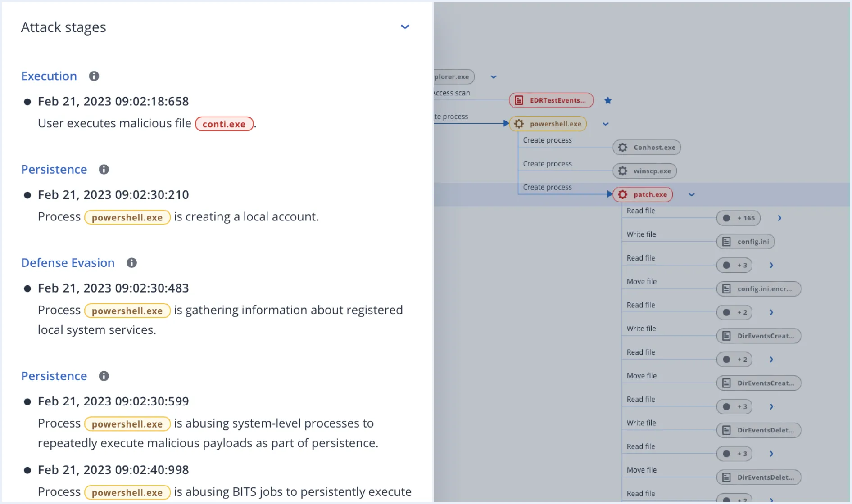Click the file icon on config.ini.encr node
The image size is (852, 504).
pos(726,288)
